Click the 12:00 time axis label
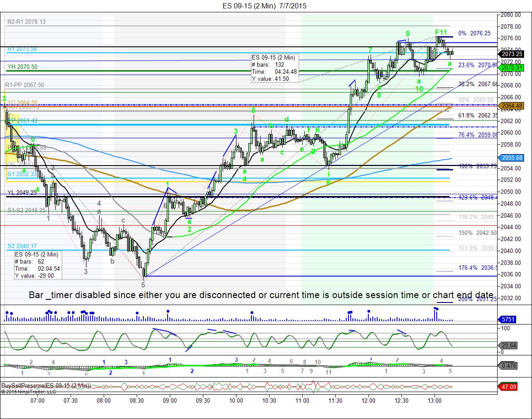The height and width of the screenshot is (419, 532). (x=368, y=401)
